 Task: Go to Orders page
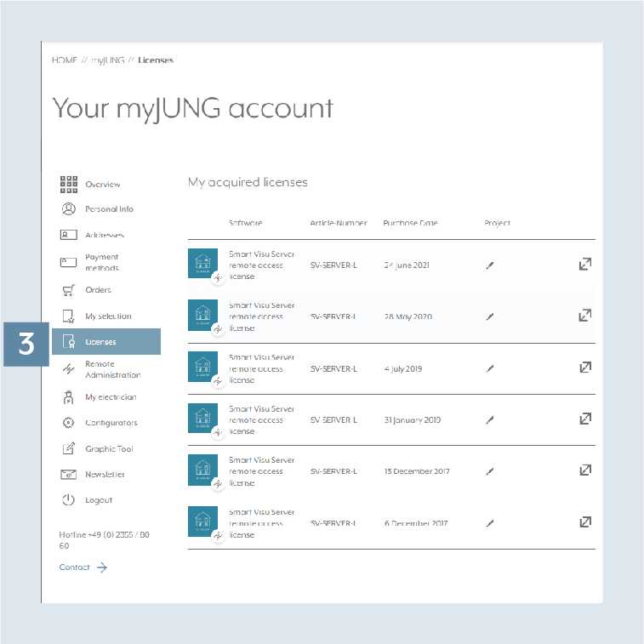[x=98, y=290]
